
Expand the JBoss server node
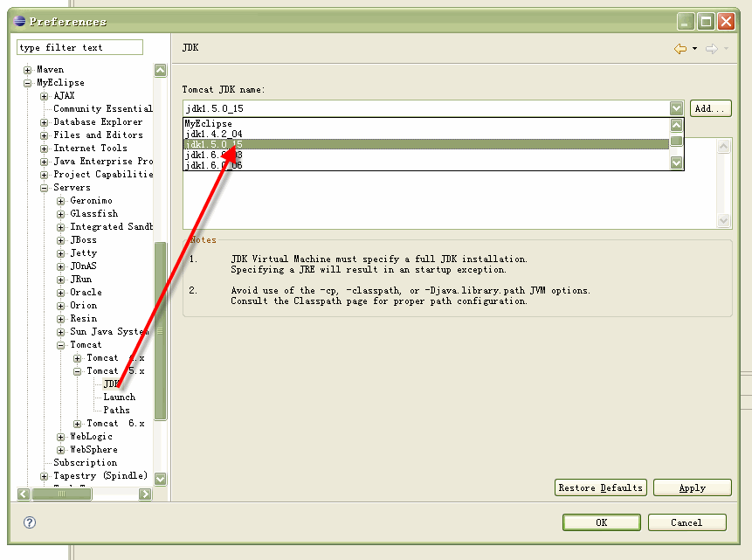pyautogui.click(x=60, y=240)
